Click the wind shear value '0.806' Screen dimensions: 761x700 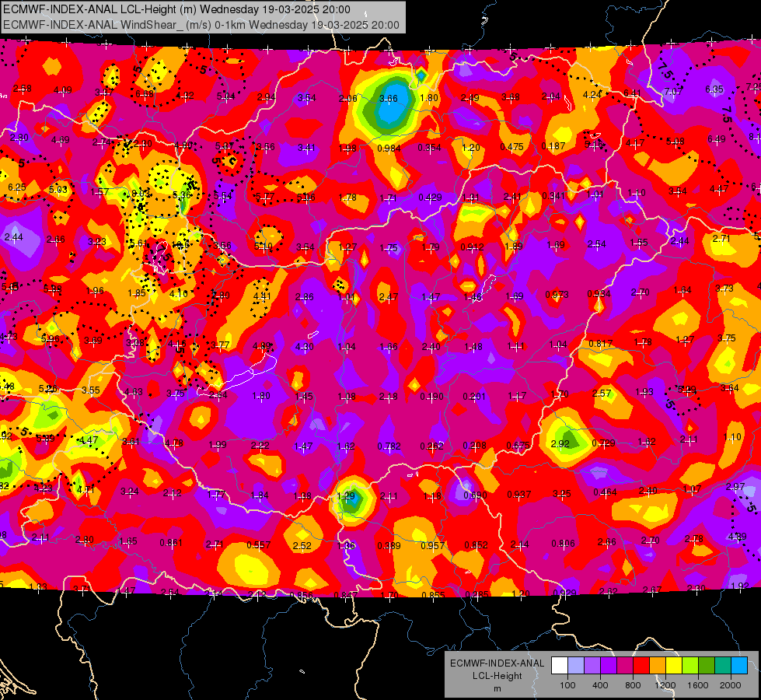[563, 544]
